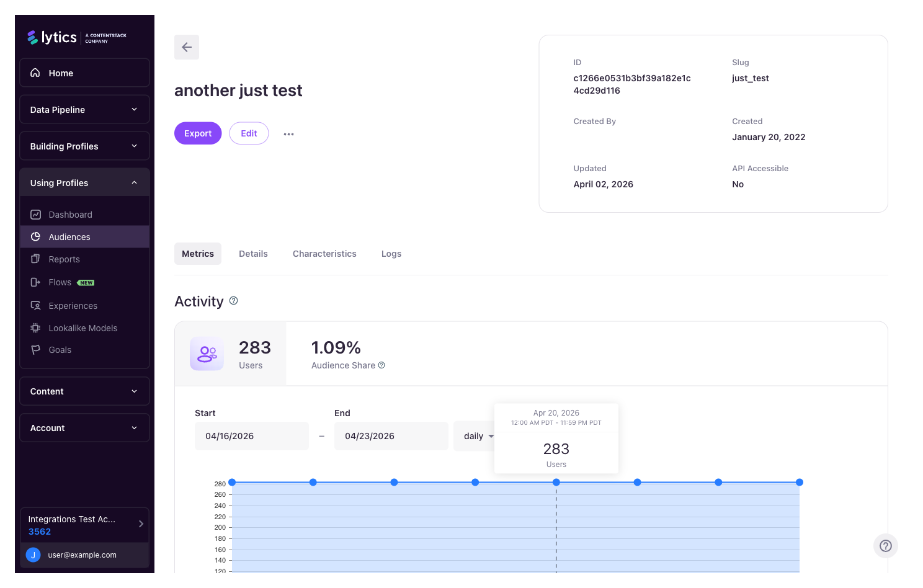The width and height of the screenshot is (923, 588).
Task: Open Lookalike Models via its icon
Action: 36,327
